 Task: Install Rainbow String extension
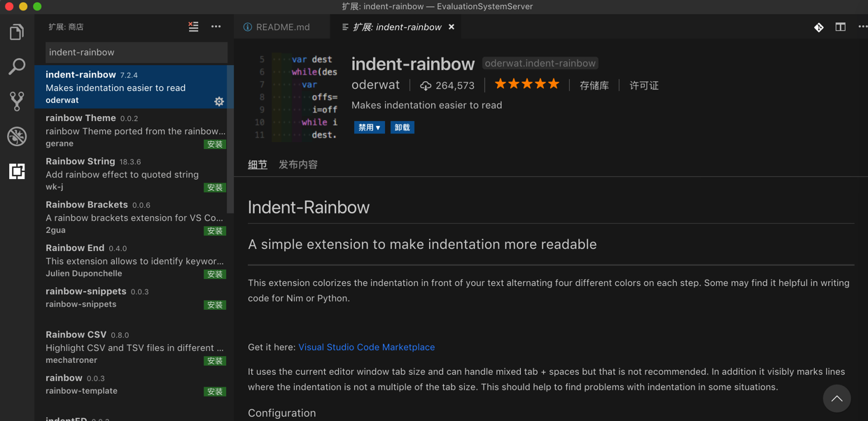(215, 187)
